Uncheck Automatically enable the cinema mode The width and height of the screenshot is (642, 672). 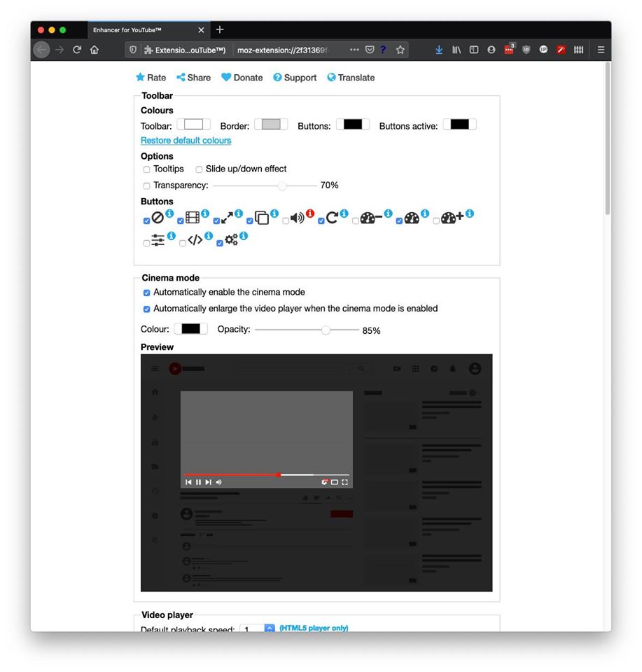[146, 293]
